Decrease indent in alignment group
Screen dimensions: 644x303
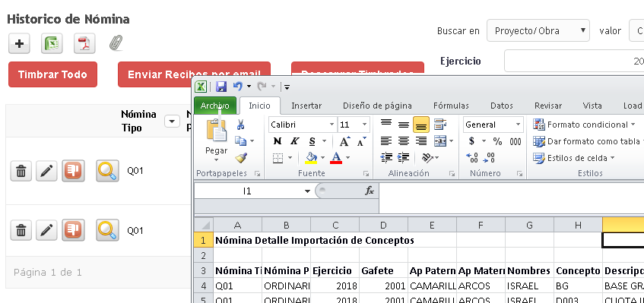click(x=386, y=157)
